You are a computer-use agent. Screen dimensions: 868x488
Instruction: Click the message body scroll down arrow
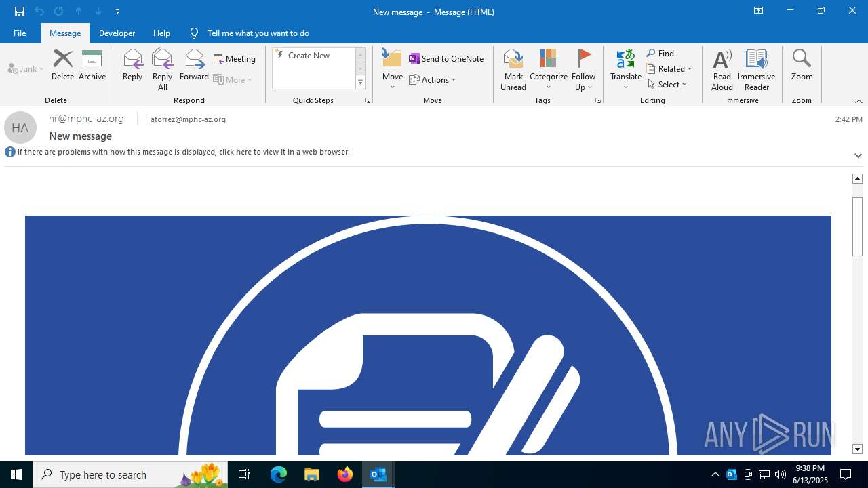[x=857, y=449]
